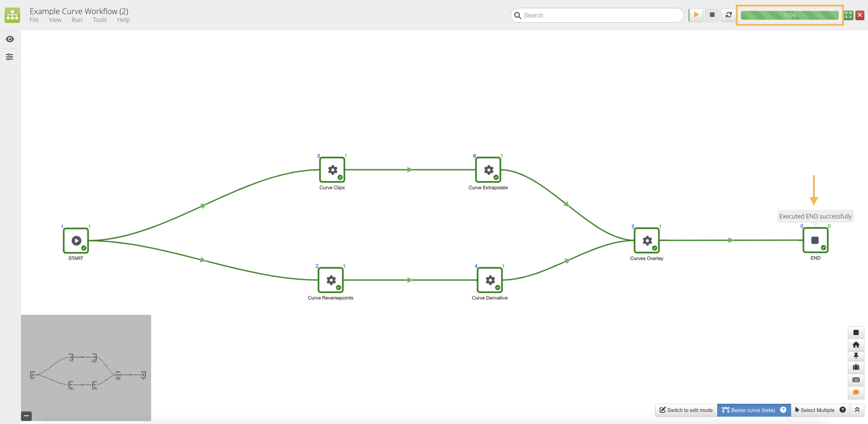Click the stop workflow button in toolbar

[712, 15]
